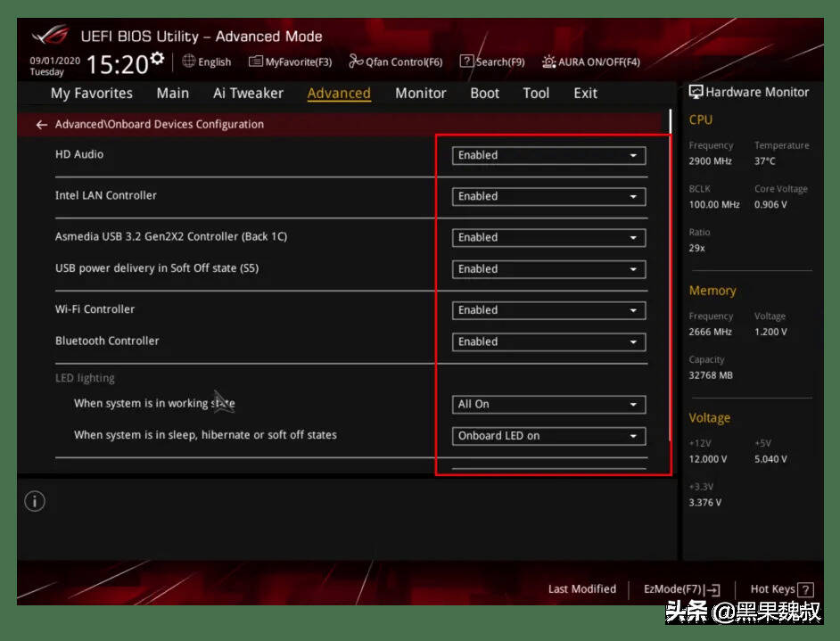Screen dimensions: 840x641
Task: Click +12V value 12.000 V
Action: (708, 459)
